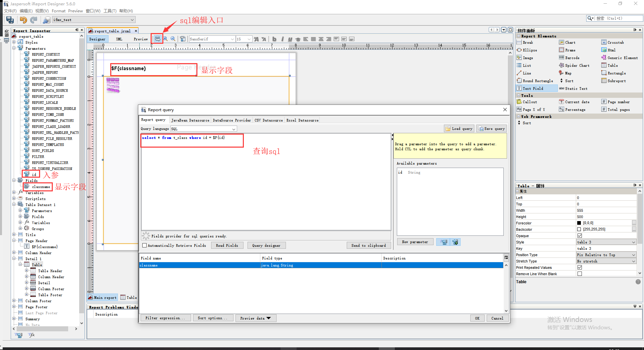Select the Crosstab report element
The width and height of the screenshot is (644, 350).
coord(615,42)
